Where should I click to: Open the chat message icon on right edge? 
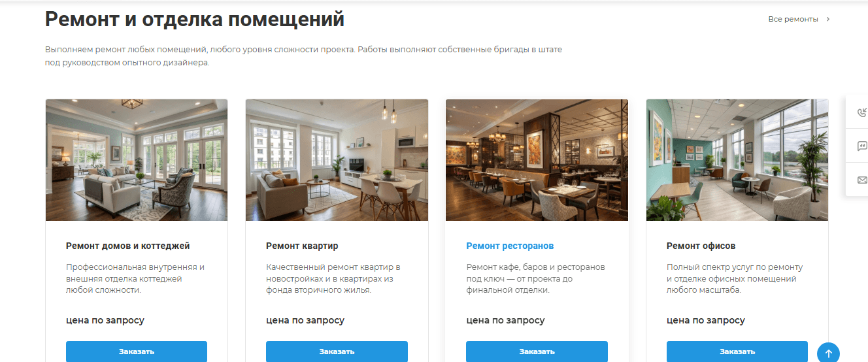click(861, 146)
